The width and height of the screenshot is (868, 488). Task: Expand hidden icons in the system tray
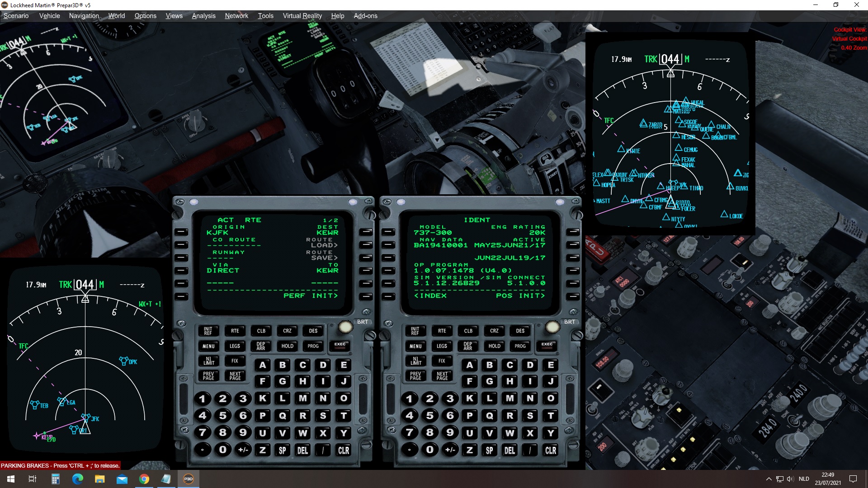coord(768,479)
